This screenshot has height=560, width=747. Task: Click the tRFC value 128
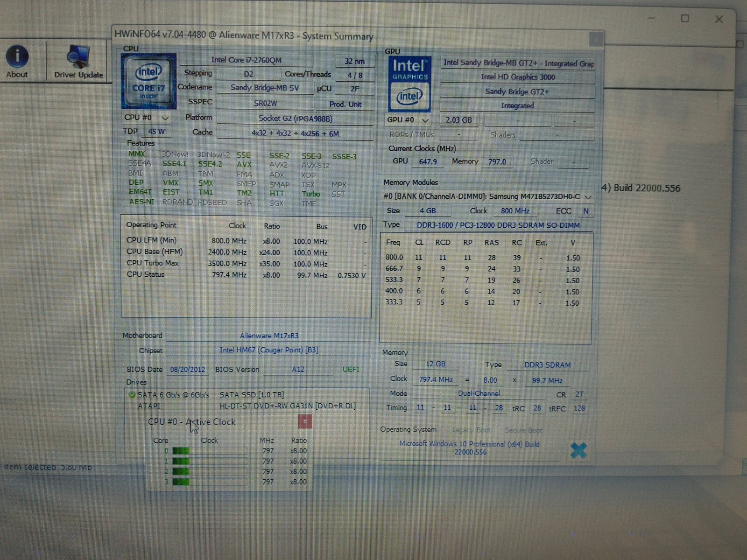(x=579, y=408)
